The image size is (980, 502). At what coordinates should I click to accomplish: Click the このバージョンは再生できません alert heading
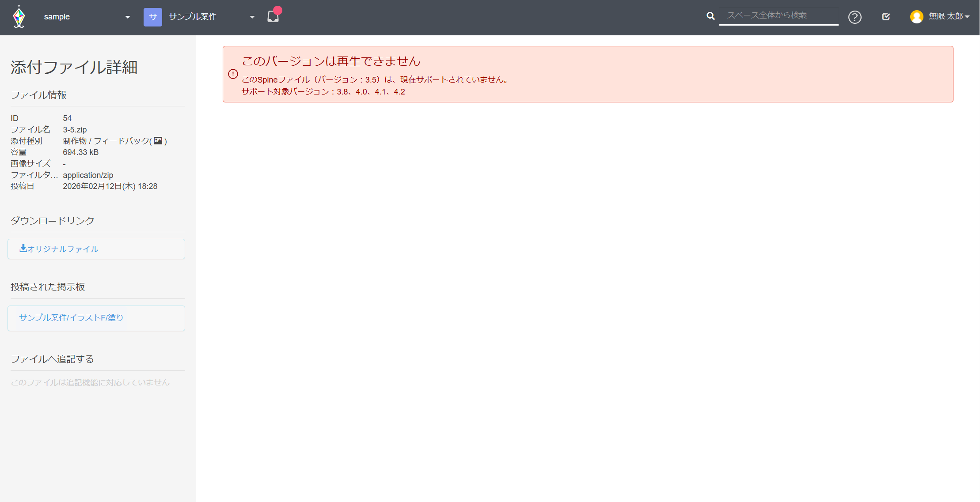coord(331,61)
